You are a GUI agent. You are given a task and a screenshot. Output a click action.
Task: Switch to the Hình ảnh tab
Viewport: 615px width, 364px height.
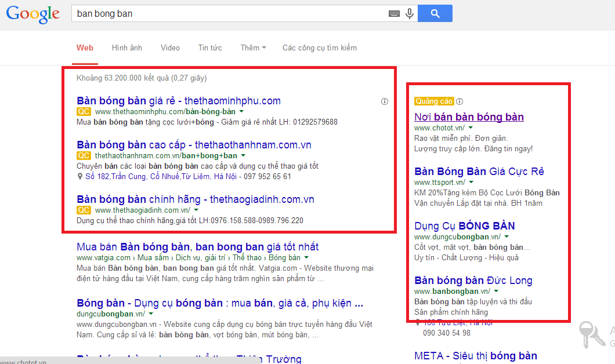point(126,48)
